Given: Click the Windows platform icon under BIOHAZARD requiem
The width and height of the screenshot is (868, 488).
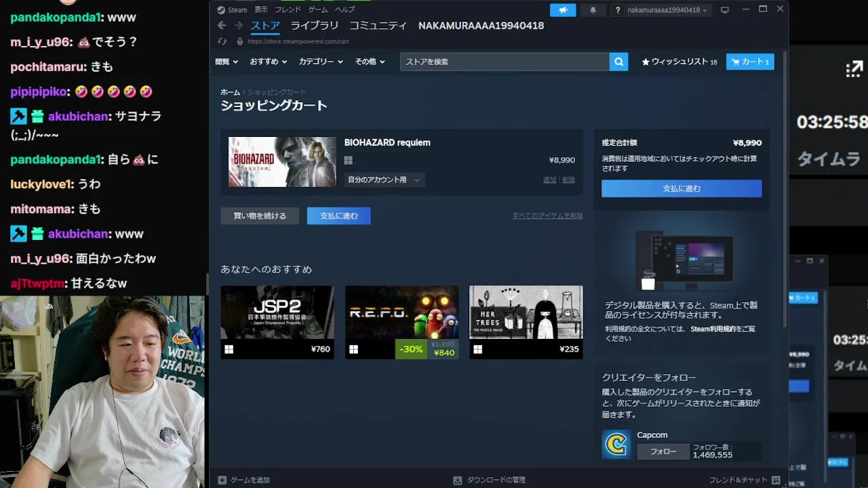Looking at the screenshot, I should pyautogui.click(x=349, y=161).
